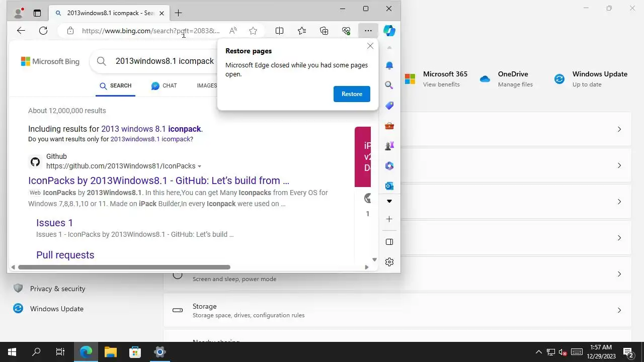Customize sidebar with the plus icon
The image size is (644, 362).
[389, 219]
